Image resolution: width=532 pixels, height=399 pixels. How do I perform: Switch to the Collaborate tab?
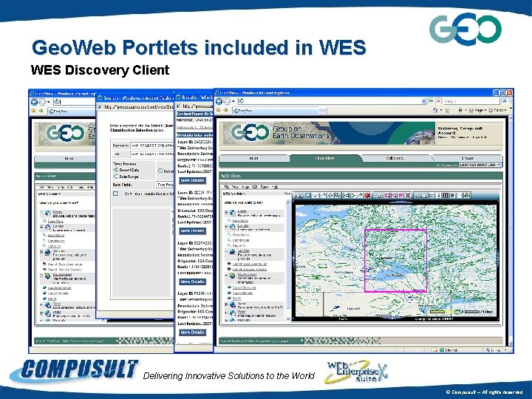point(395,158)
